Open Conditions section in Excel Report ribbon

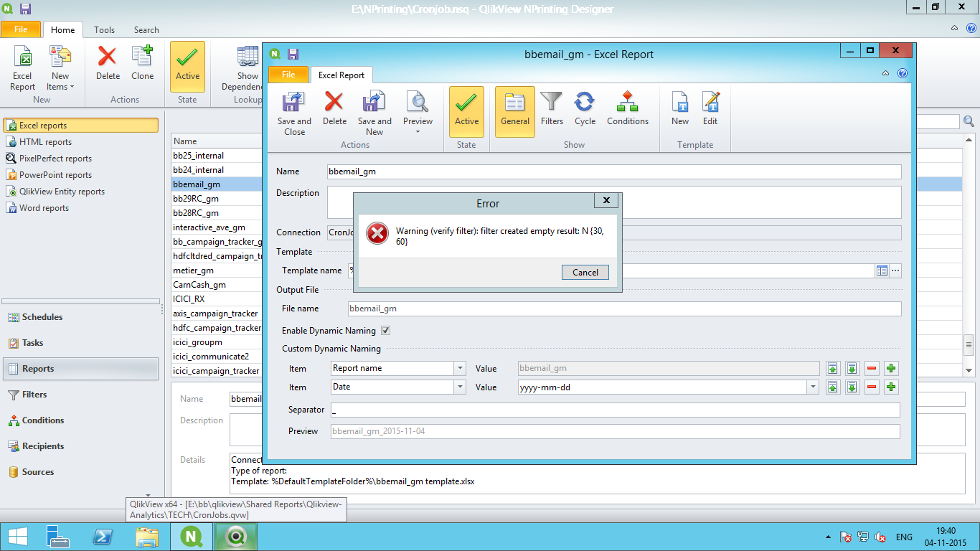[x=628, y=108]
